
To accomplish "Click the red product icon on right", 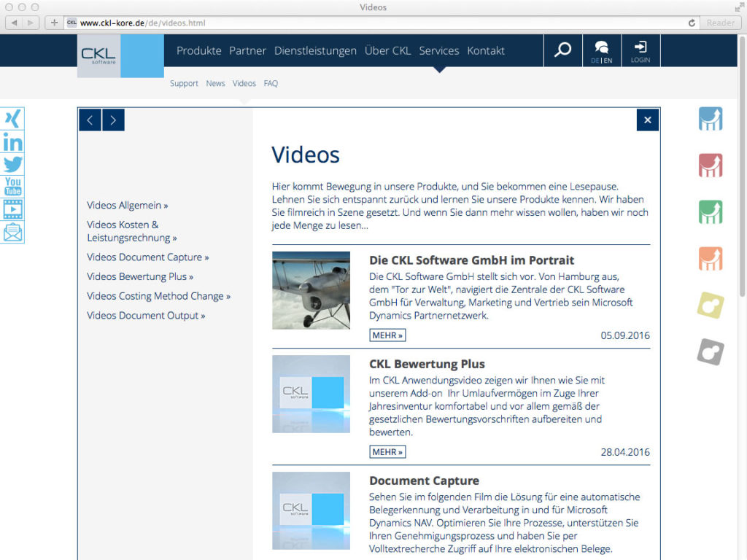I will pos(711,166).
